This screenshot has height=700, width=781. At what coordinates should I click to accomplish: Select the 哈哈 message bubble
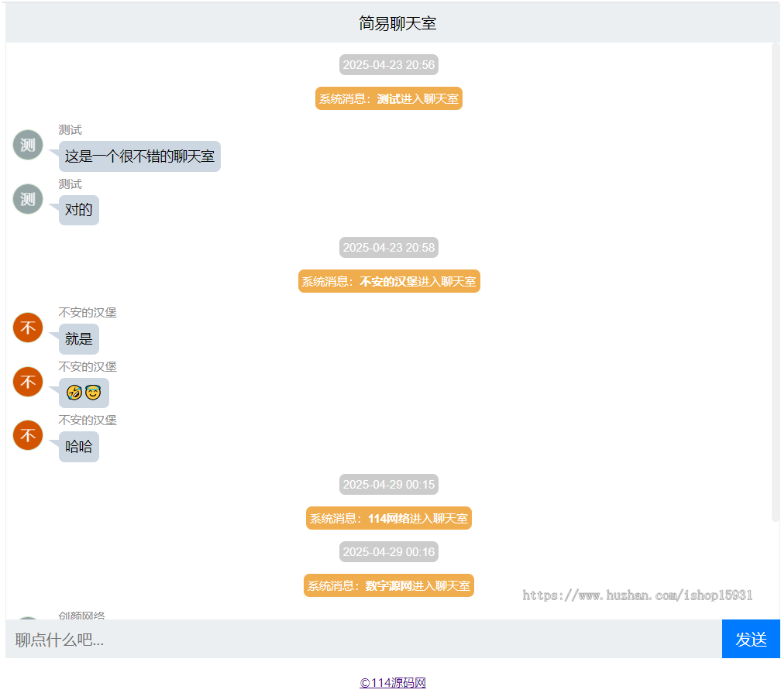tap(79, 447)
